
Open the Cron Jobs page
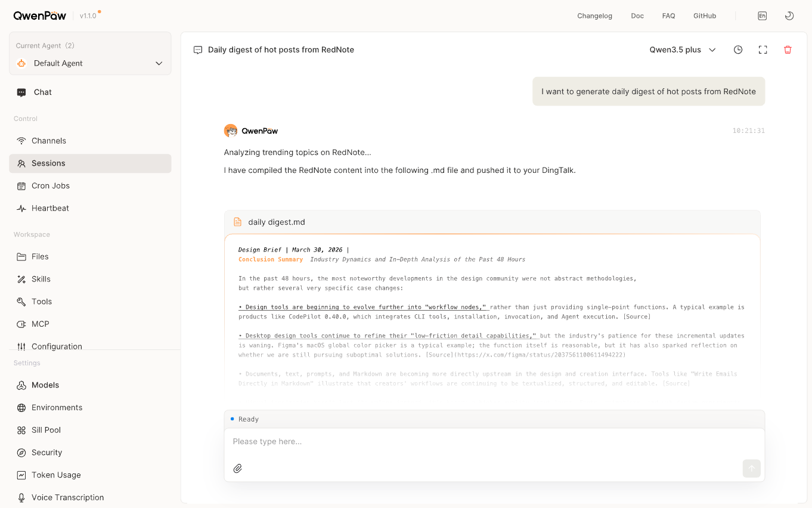click(x=90, y=186)
